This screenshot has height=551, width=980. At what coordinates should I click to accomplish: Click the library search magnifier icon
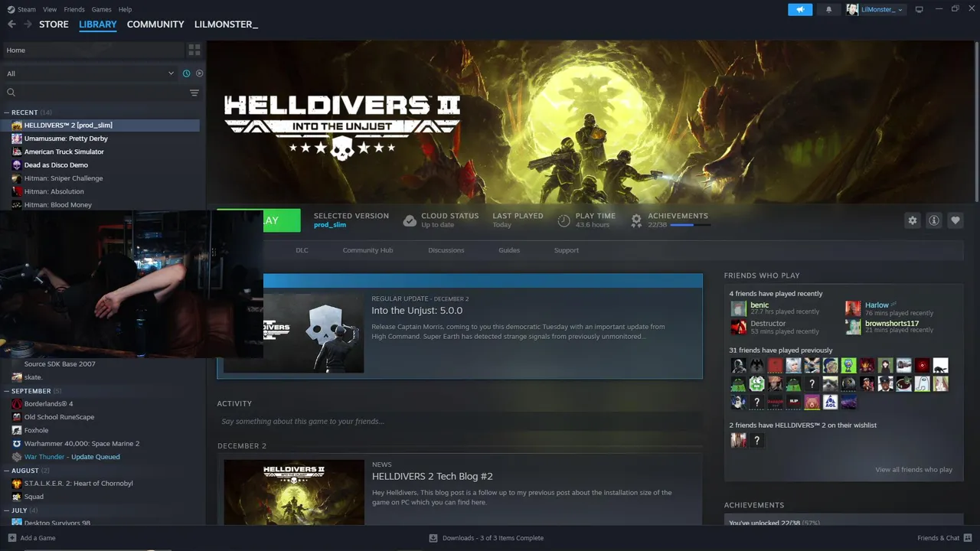point(11,93)
